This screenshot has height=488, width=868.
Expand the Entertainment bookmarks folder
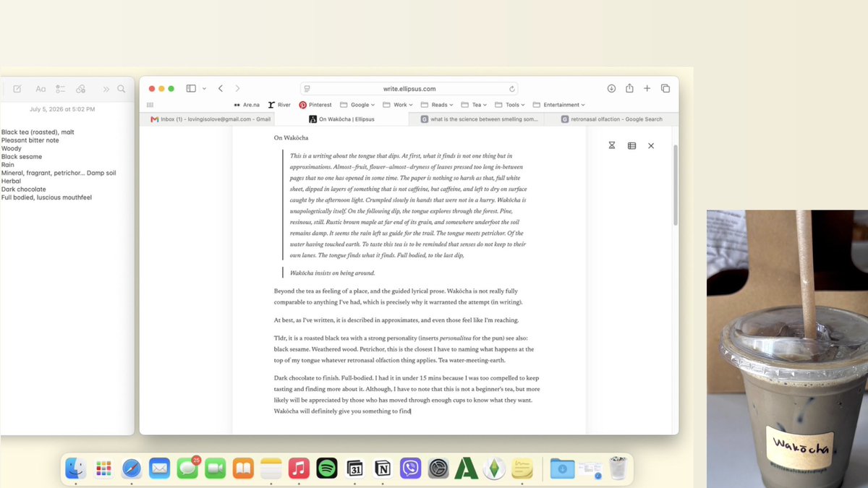point(559,105)
